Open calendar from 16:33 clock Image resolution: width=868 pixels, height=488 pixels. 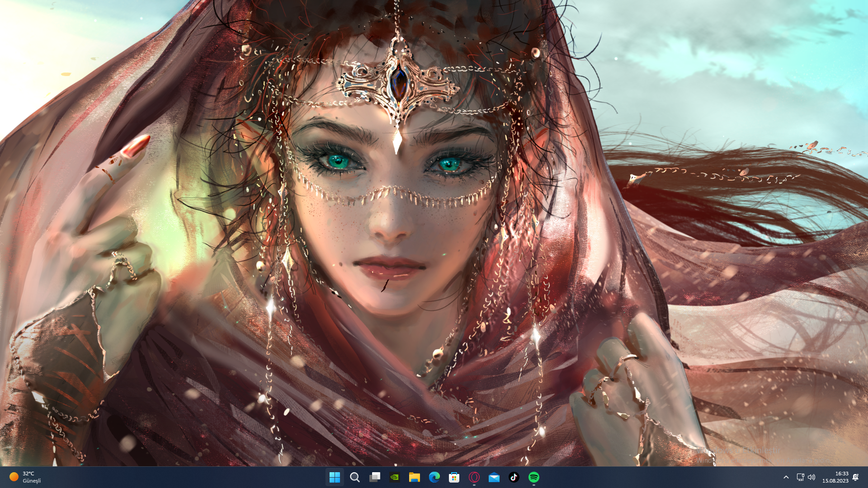coord(835,477)
